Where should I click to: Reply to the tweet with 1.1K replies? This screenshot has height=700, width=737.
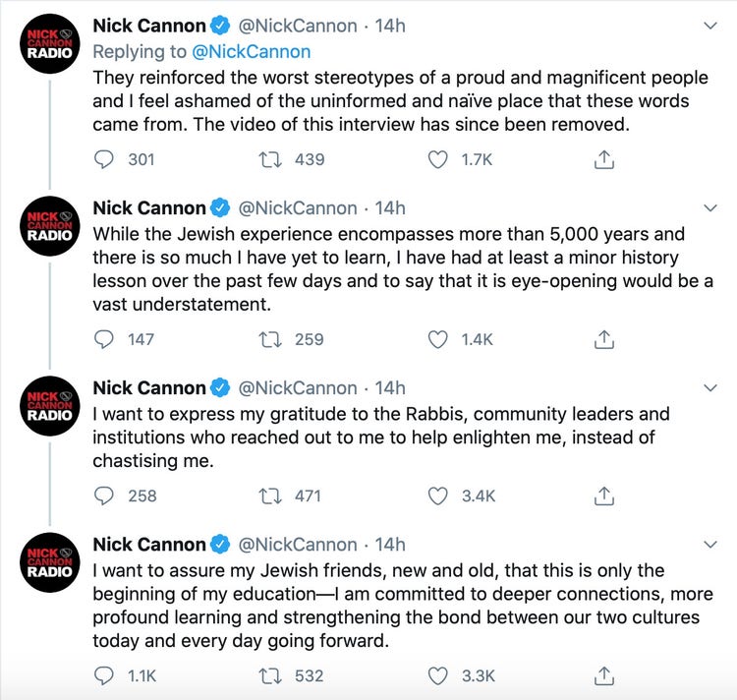click(104, 675)
